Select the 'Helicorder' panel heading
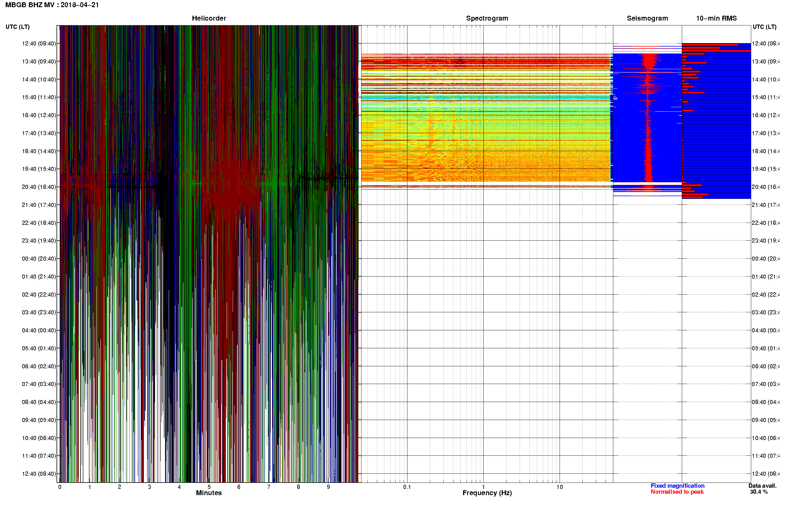Image resolution: width=812 pixels, height=508 pixels. coord(209,19)
